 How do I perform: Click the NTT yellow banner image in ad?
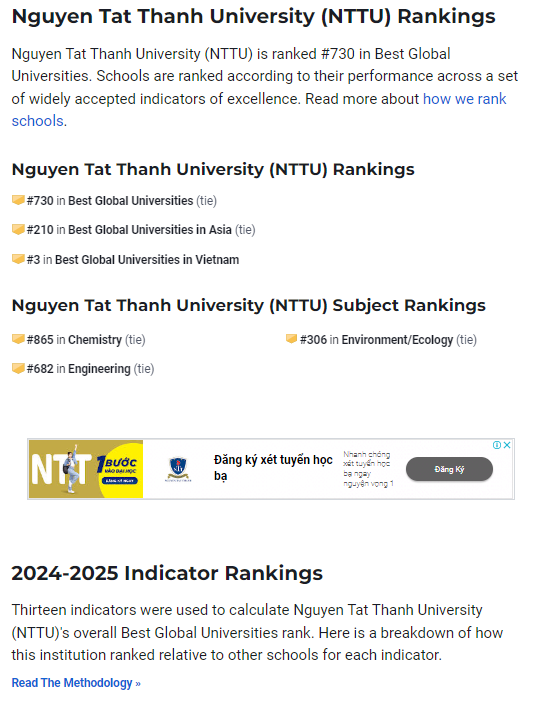point(86,469)
